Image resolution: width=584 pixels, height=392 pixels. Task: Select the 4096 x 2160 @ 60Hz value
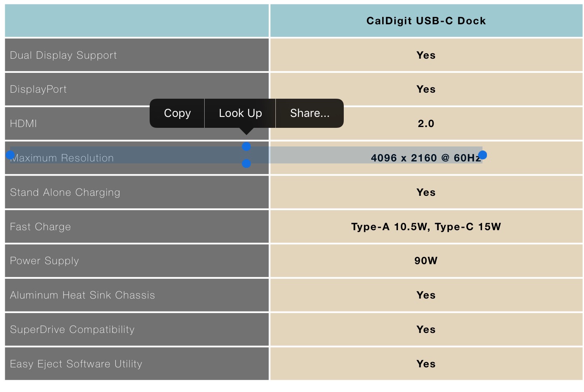(426, 158)
